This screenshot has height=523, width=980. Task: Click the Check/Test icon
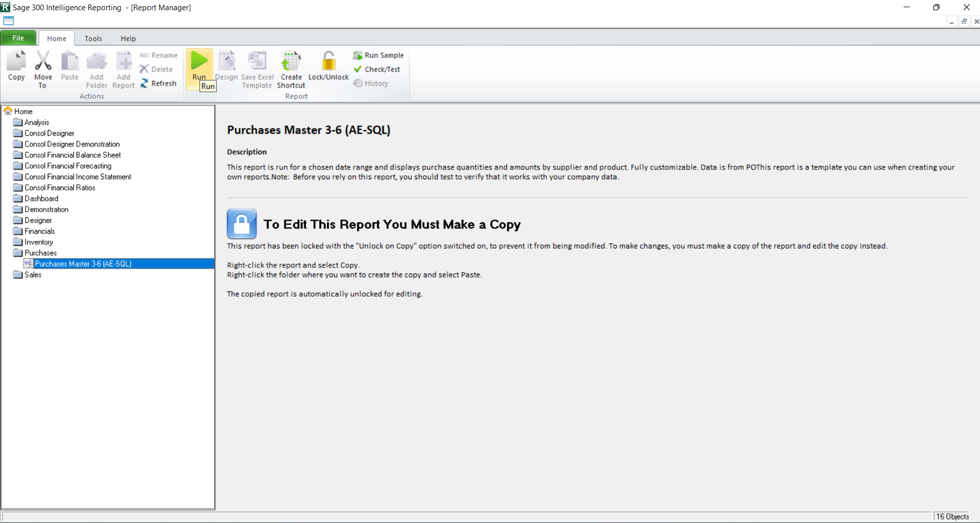[x=377, y=69]
